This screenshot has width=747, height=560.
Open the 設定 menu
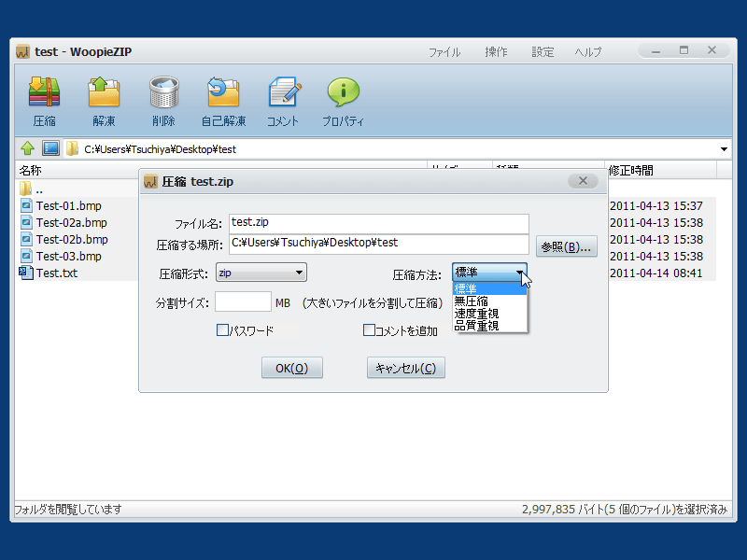pyautogui.click(x=543, y=52)
